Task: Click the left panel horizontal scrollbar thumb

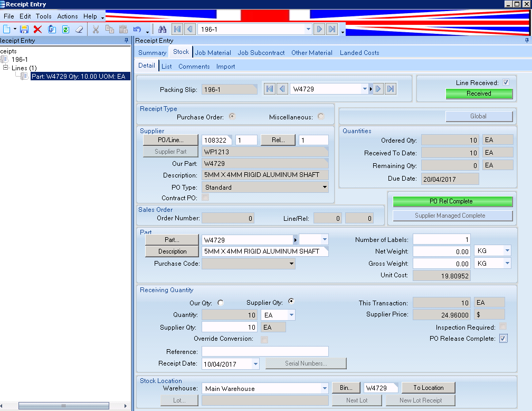Action: [64, 406]
